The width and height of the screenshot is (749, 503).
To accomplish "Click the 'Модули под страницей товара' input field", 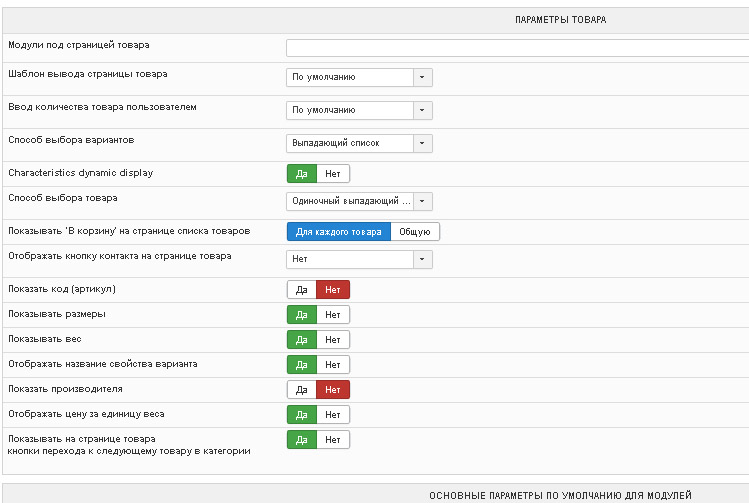I will pyautogui.click(x=516, y=48).
